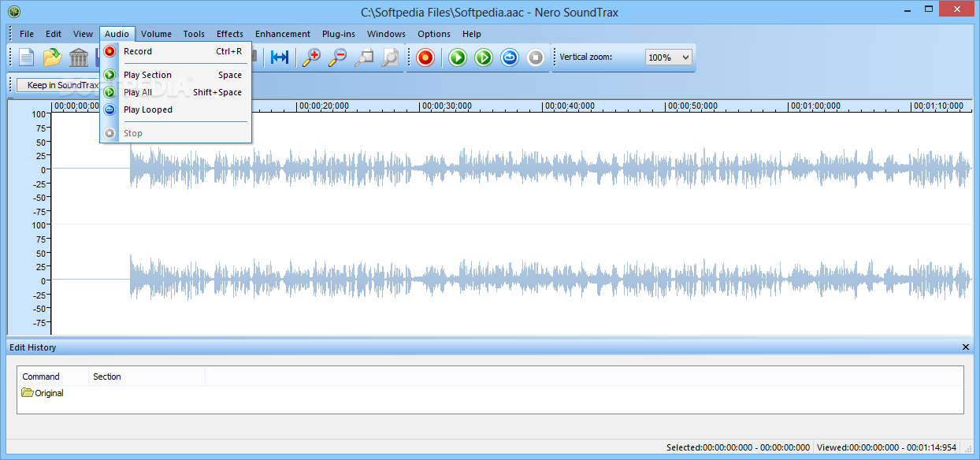Click the zoom to selection arrows icon

click(x=280, y=57)
